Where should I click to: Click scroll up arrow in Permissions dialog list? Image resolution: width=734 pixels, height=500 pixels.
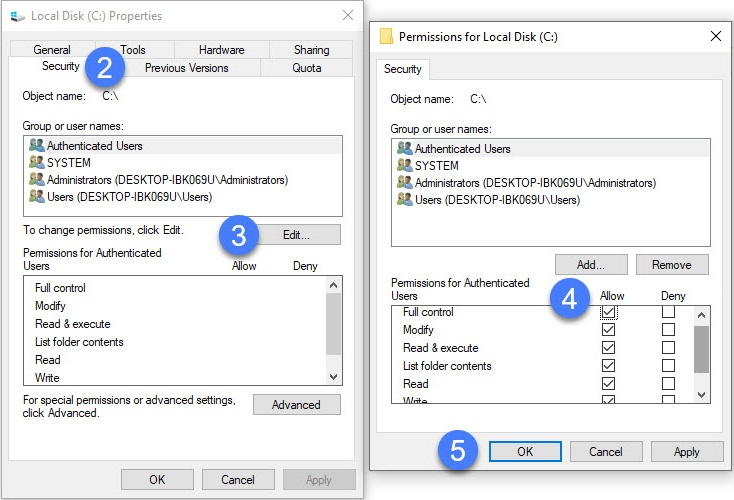click(x=701, y=315)
